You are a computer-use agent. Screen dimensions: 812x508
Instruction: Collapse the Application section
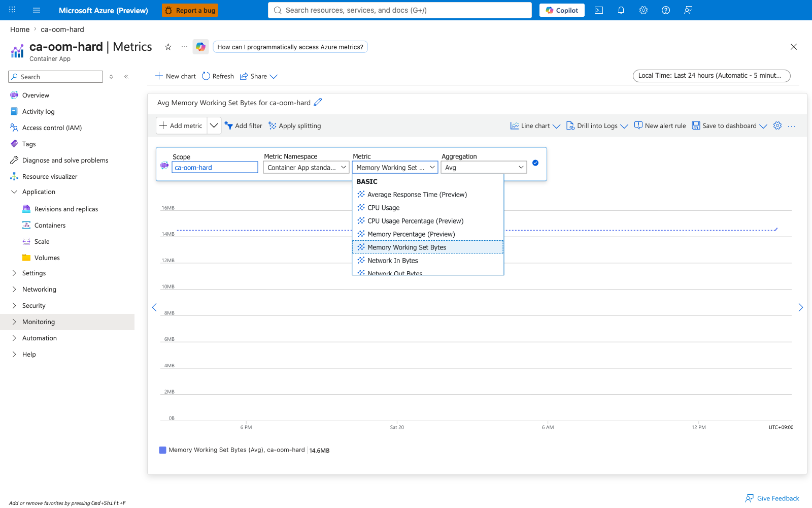(14, 192)
